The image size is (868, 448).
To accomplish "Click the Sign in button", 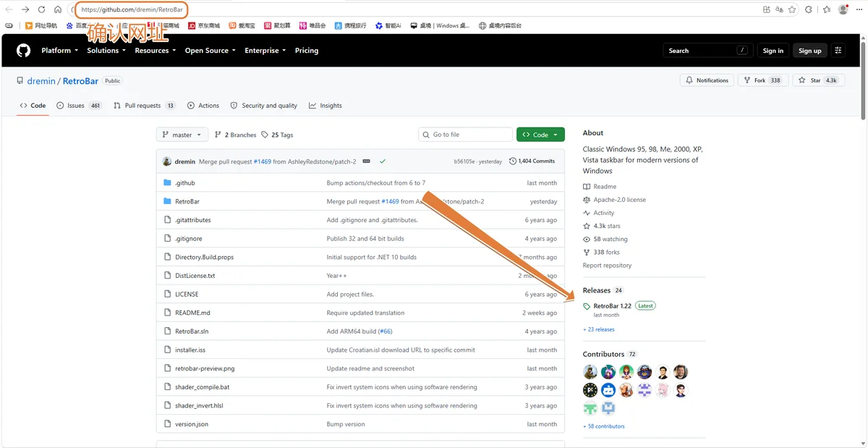I will (773, 51).
